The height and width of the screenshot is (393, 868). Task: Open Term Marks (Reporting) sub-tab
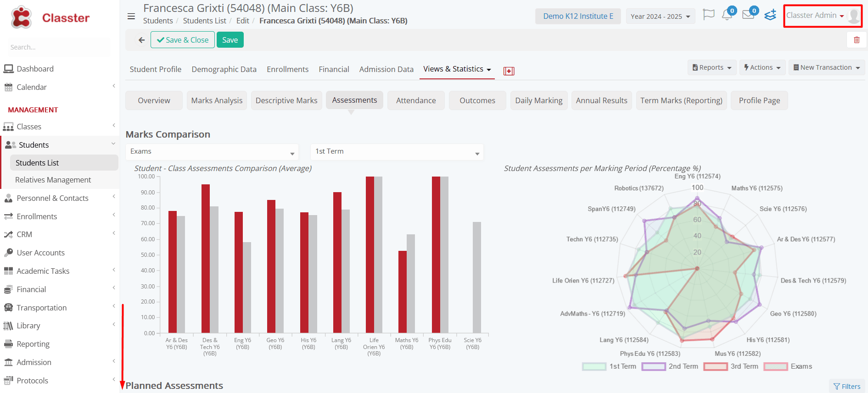pyautogui.click(x=682, y=100)
